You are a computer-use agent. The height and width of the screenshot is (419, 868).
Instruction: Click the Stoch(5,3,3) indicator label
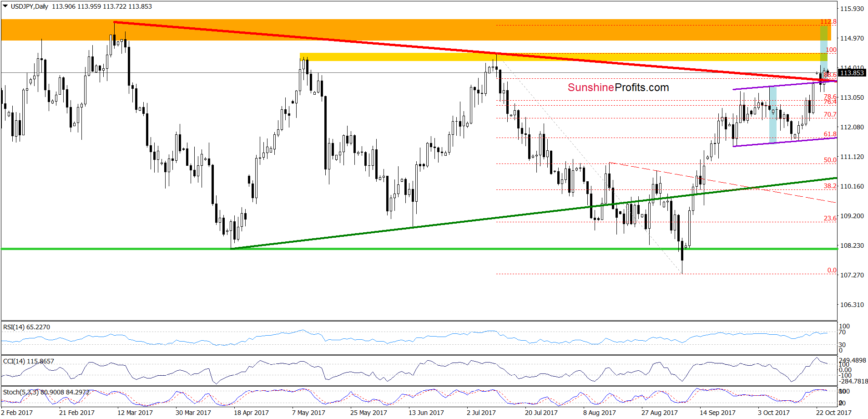click(x=46, y=392)
